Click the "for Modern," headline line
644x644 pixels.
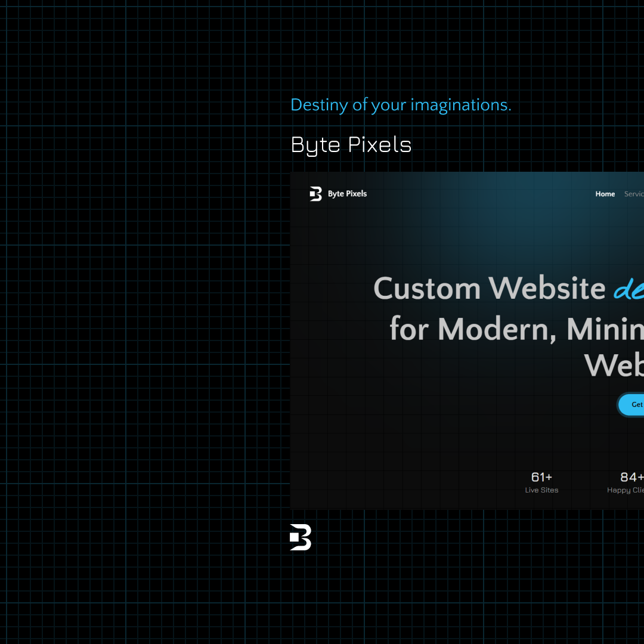473,329
